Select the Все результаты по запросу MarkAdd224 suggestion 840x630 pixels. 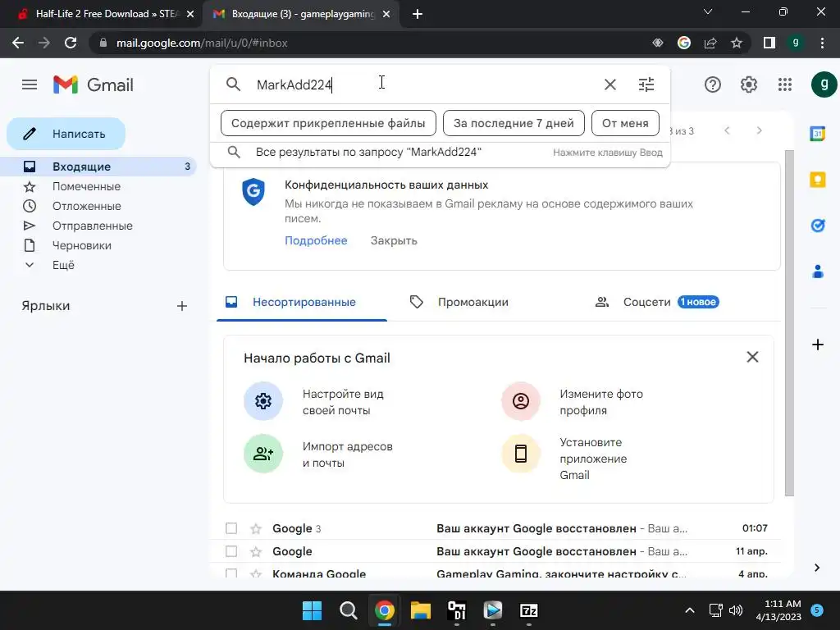click(440, 152)
